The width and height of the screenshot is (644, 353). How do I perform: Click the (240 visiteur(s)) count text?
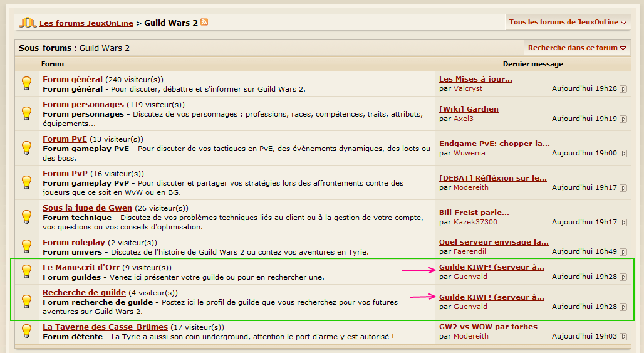pyautogui.click(x=134, y=80)
